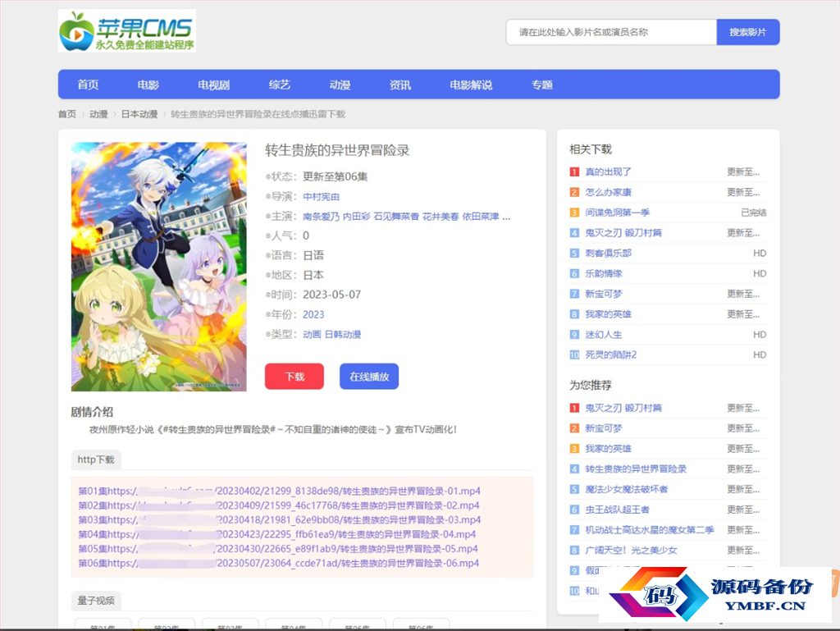The width and height of the screenshot is (840, 631).
Task: Open 死灵的陷阱2 in 相关下载
Action: click(610, 355)
